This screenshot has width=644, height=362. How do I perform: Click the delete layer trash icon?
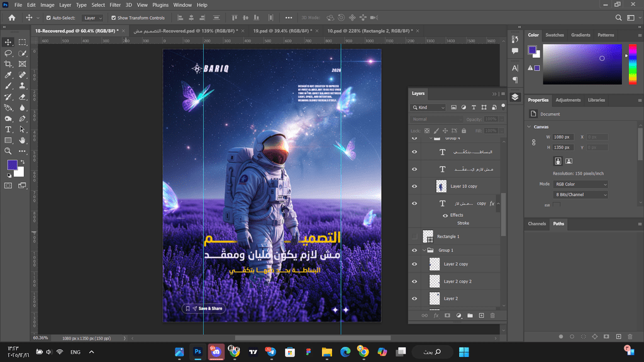click(492, 315)
